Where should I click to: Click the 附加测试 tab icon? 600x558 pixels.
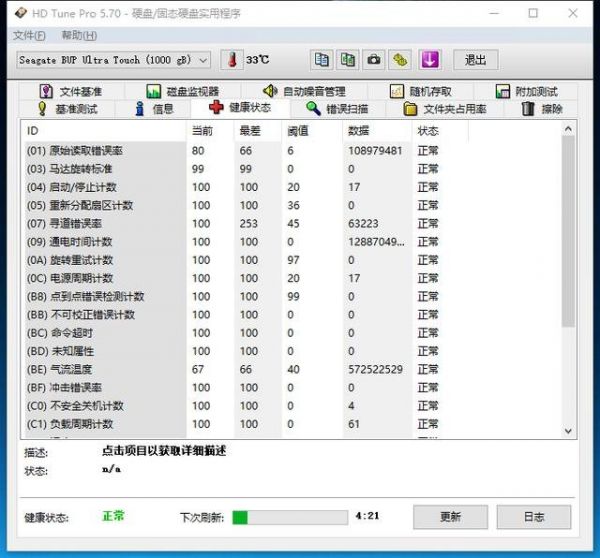pyautogui.click(x=502, y=91)
